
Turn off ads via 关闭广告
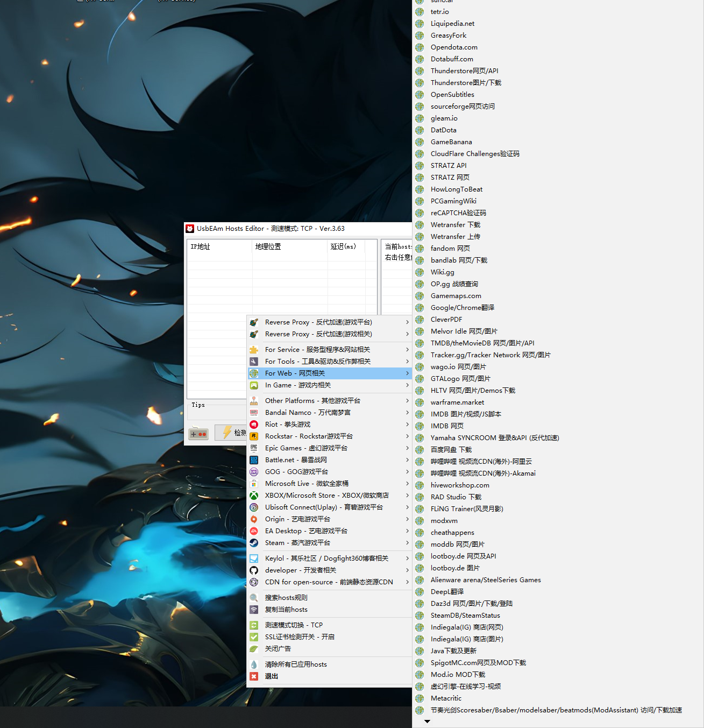pyautogui.click(x=278, y=649)
